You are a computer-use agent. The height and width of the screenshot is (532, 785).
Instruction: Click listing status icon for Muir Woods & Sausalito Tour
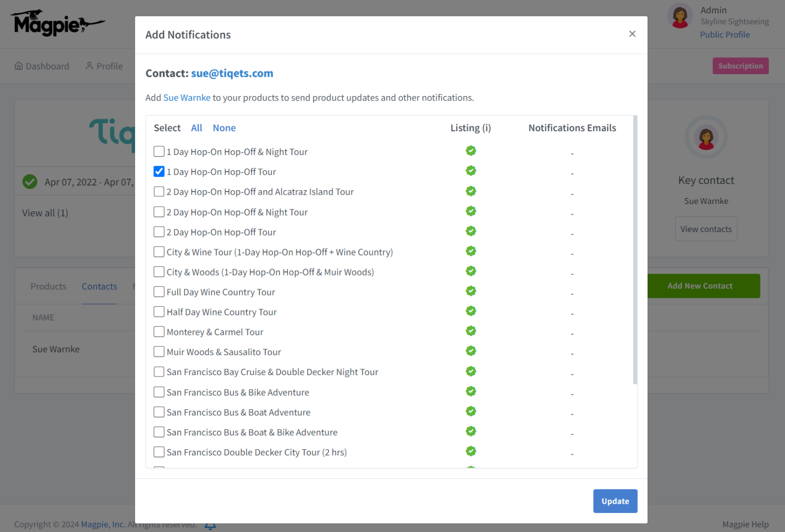(471, 351)
